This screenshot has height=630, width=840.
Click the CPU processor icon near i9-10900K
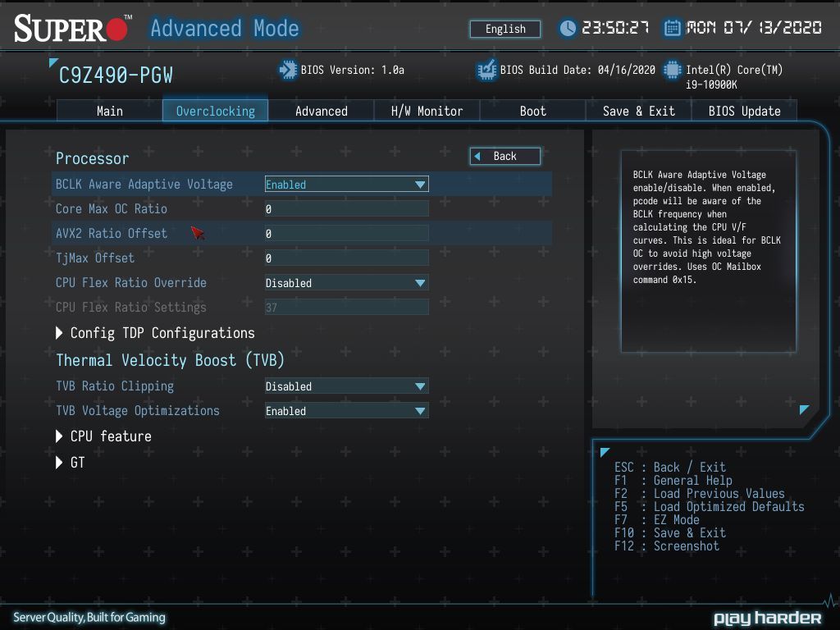673,71
